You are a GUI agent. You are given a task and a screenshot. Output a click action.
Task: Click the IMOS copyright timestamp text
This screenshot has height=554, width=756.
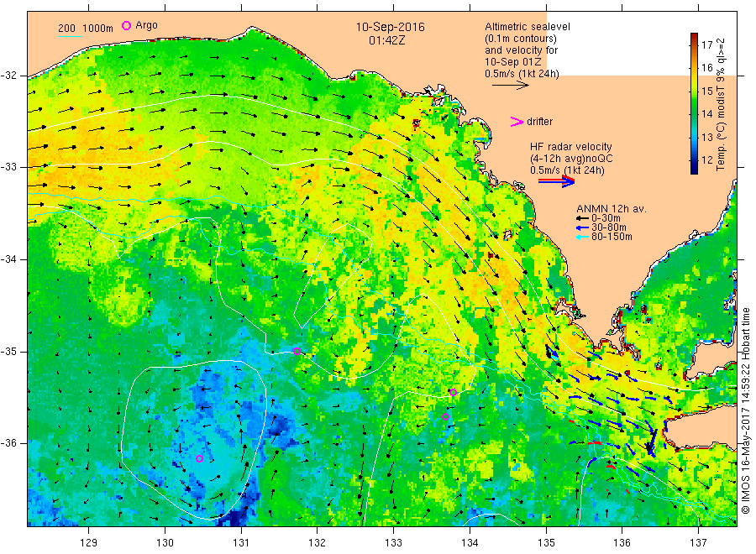(x=745, y=410)
